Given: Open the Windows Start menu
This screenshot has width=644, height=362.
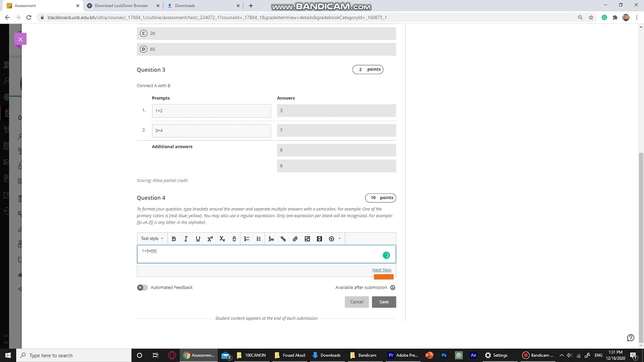Looking at the screenshot, I should coord(8,355).
